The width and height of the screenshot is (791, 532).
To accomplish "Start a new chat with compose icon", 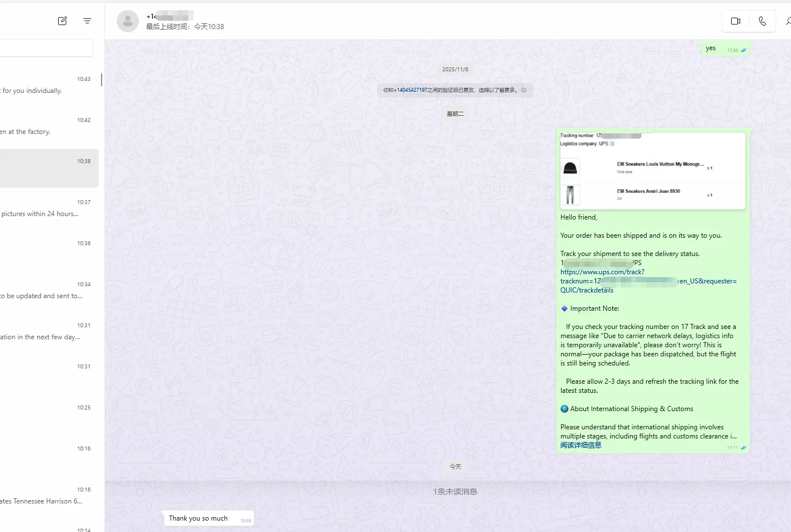I will 62,21.
